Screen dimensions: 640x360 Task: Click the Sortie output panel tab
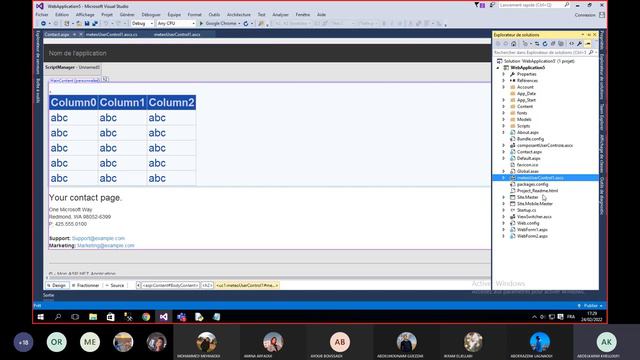[49, 295]
